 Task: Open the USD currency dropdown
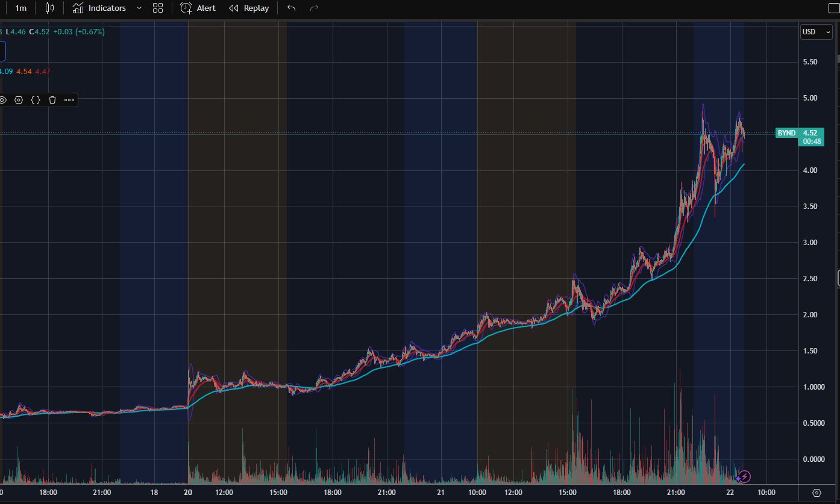(816, 32)
